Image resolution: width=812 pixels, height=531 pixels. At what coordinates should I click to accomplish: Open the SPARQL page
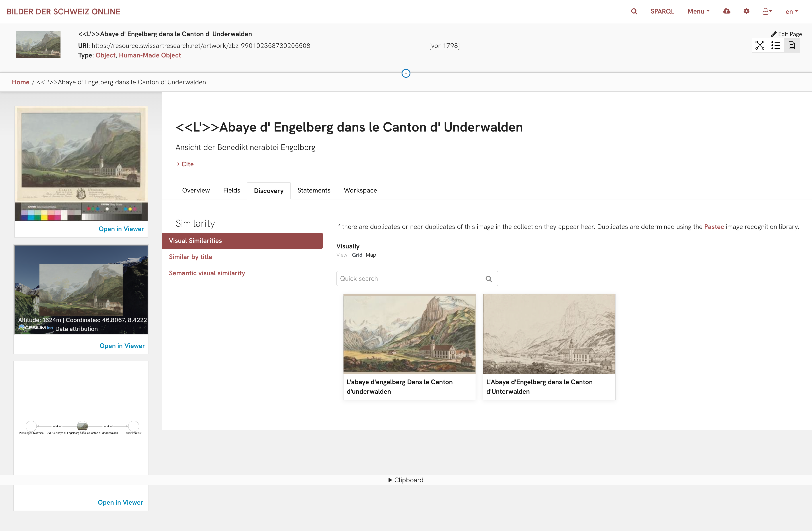pos(662,11)
